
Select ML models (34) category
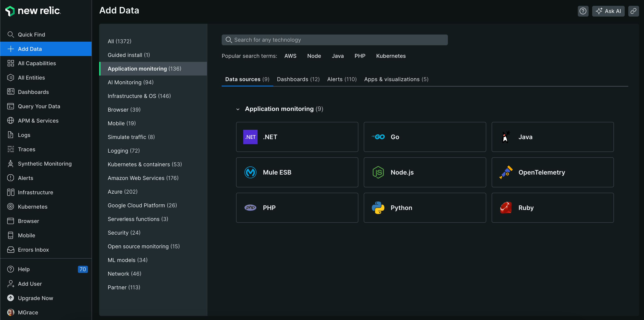(x=153, y=260)
